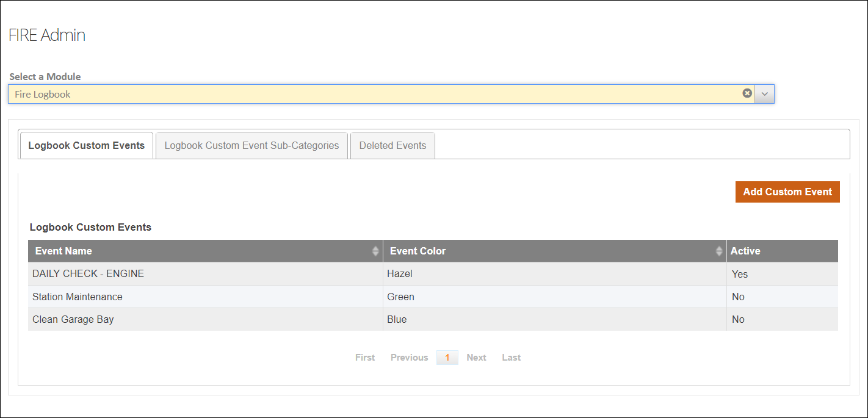Jump to Last page link
Image resolution: width=868 pixels, height=418 pixels.
[x=511, y=358]
